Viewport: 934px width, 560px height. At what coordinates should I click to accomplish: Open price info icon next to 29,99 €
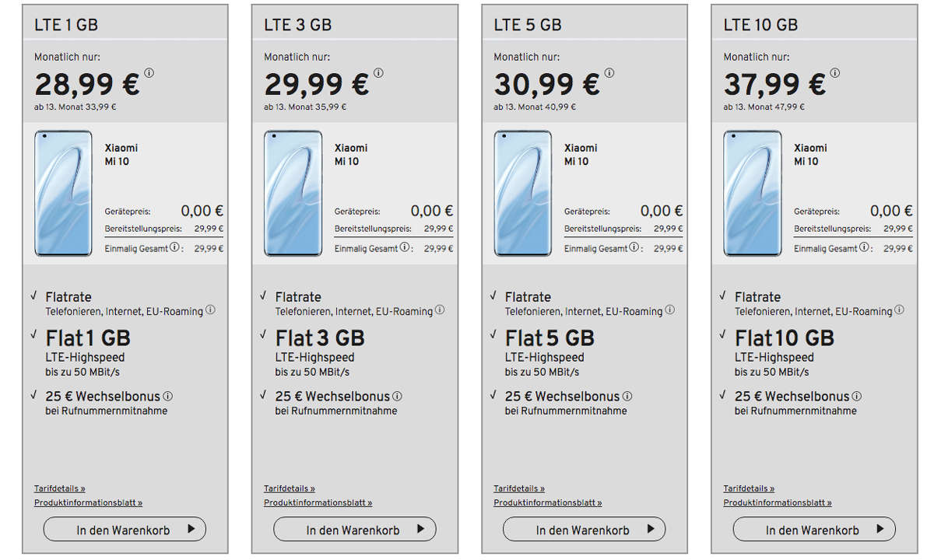(379, 73)
